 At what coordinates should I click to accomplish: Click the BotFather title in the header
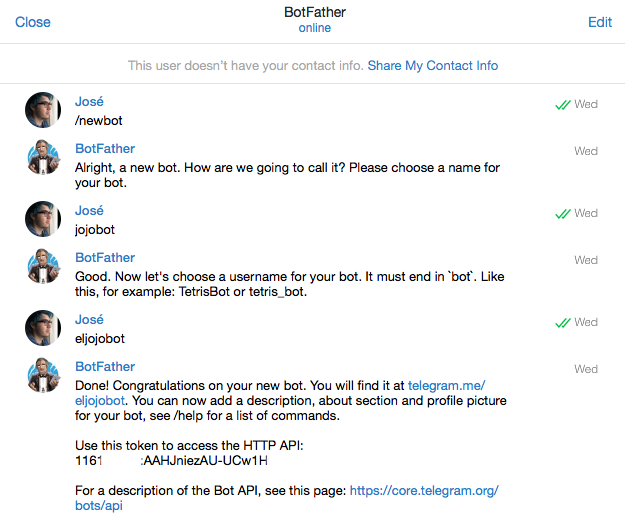314,12
